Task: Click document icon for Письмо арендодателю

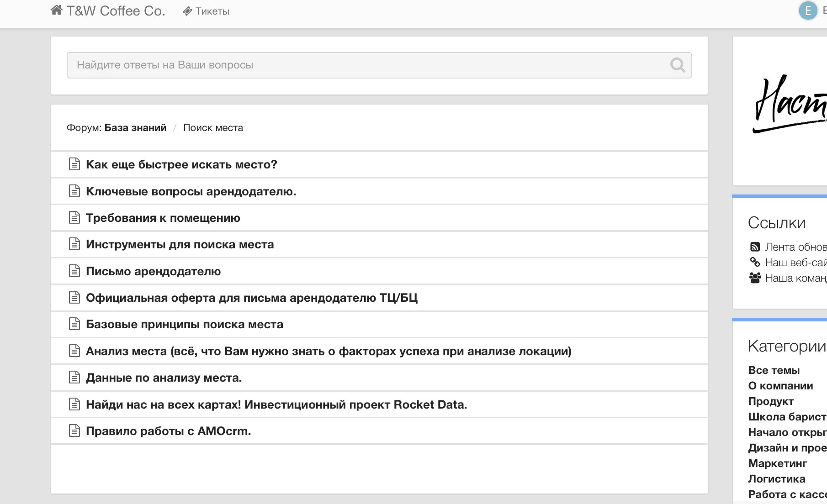Action: 74,271
